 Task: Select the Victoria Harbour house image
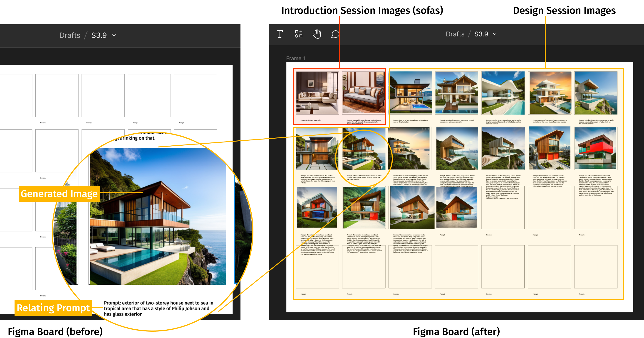click(x=410, y=93)
